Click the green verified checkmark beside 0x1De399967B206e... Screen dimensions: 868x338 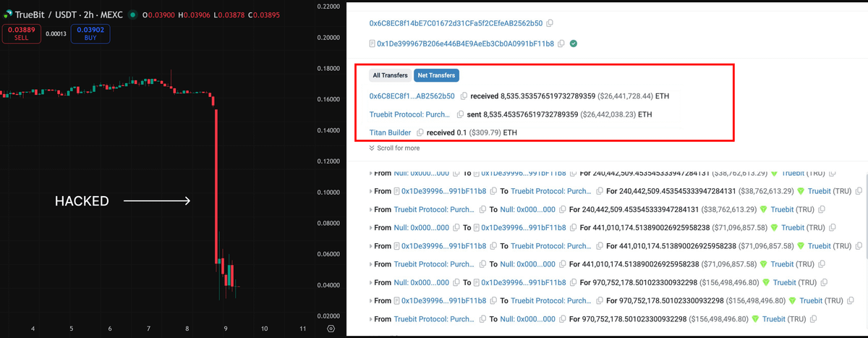point(574,43)
